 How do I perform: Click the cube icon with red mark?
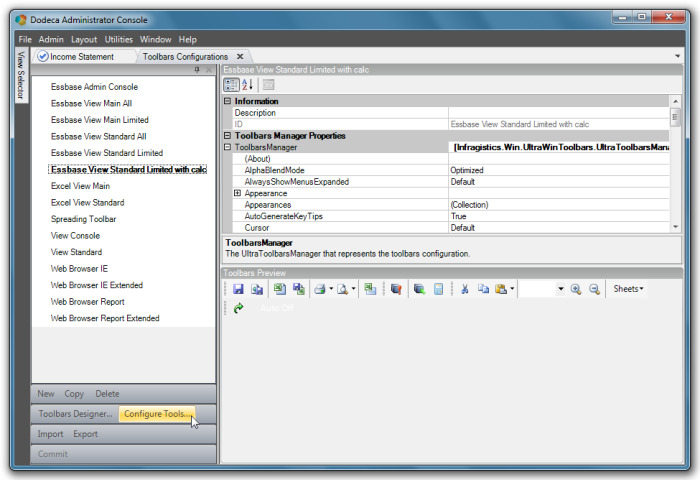(x=396, y=289)
